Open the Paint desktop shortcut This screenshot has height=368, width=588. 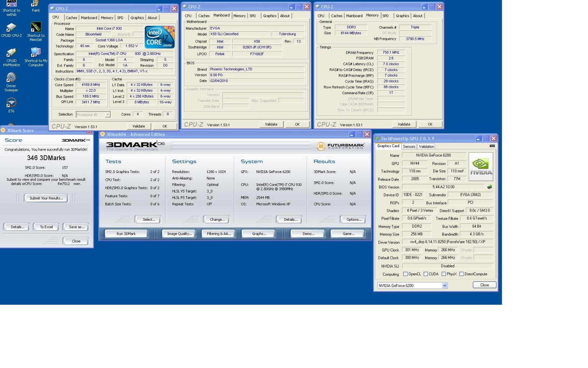click(x=35, y=6)
